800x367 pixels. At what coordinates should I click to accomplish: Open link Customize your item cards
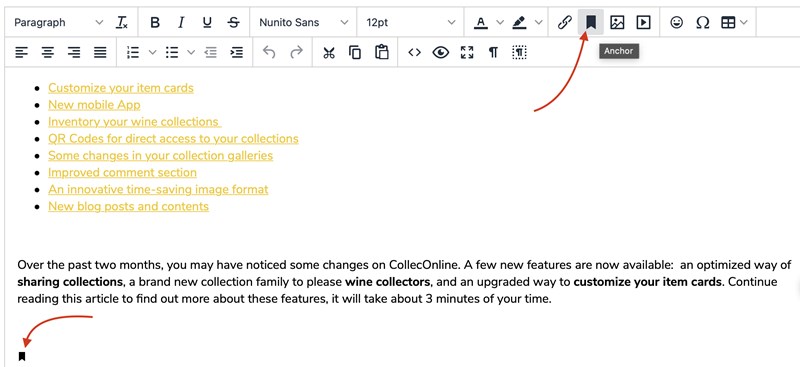point(121,88)
